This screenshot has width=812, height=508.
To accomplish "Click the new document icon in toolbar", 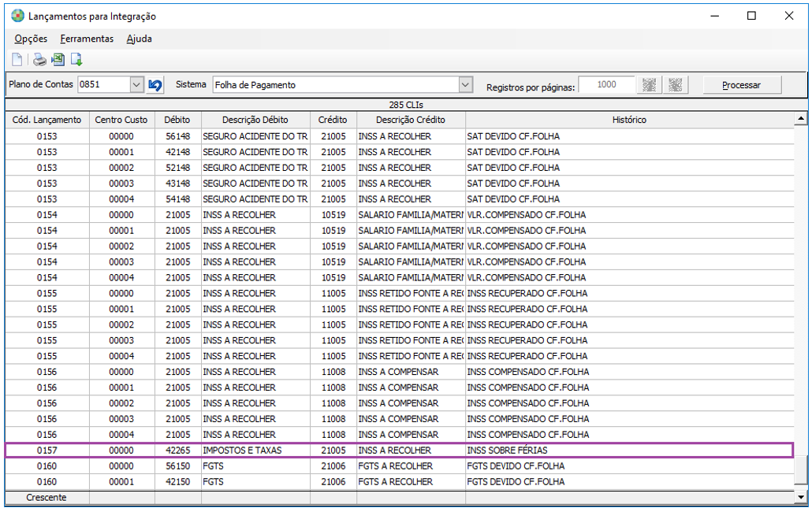I will pos(17,60).
